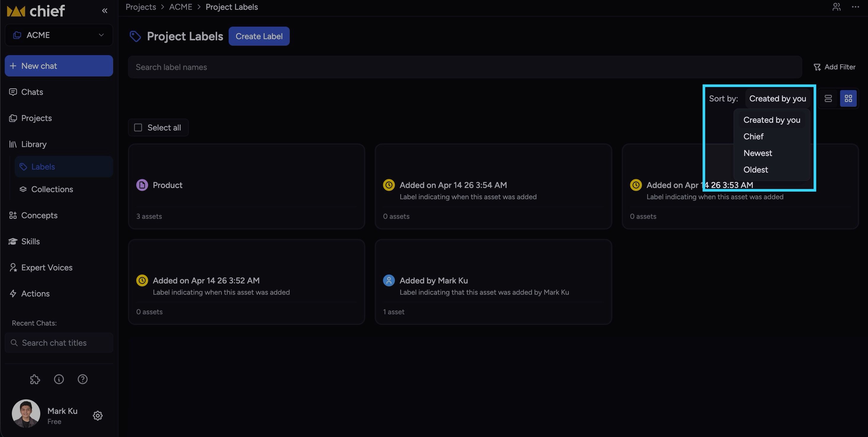This screenshot has width=868, height=437.
Task: Start a New chat
Action: (59, 66)
